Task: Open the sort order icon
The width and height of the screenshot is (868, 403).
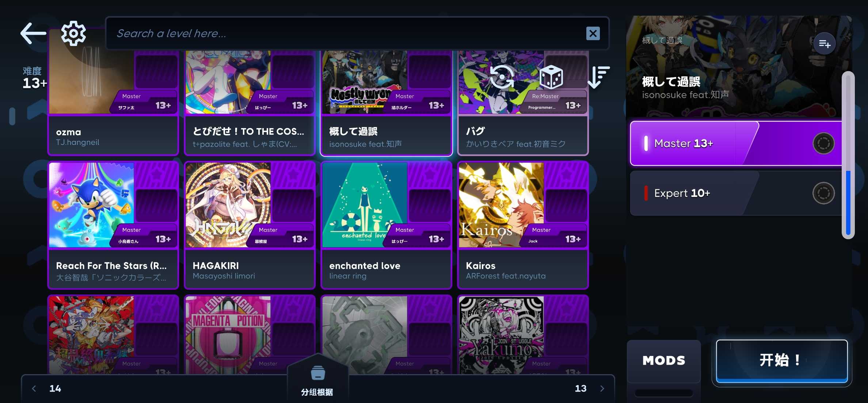Action: point(599,77)
